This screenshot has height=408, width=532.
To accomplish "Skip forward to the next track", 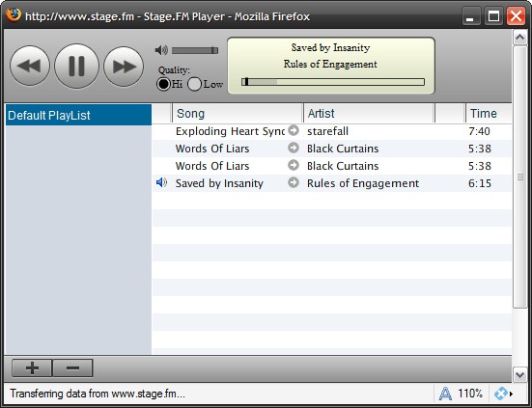I will (x=124, y=67).
